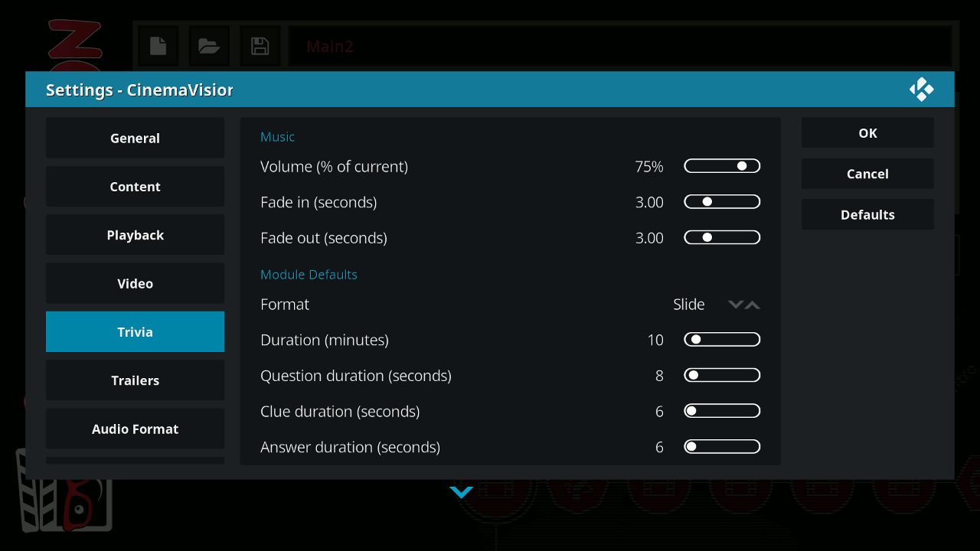The height and width of the screenshot is (551, 980).
Task: Click the floppy disk save icon
Action: (260, 46)
